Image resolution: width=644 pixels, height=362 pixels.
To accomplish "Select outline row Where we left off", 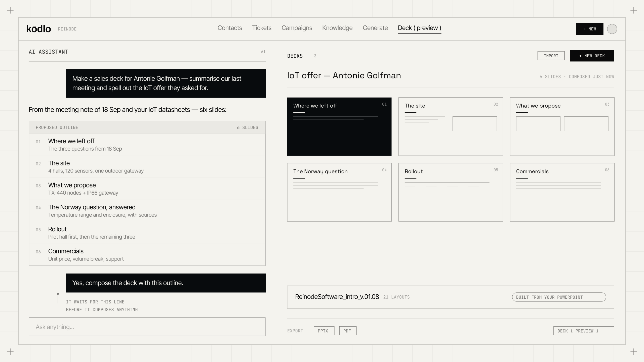I will tap(147, 145).
